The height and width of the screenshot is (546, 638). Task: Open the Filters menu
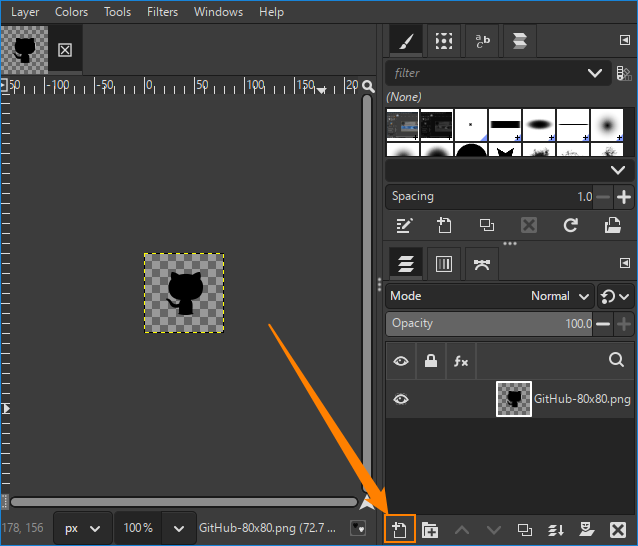162,12
